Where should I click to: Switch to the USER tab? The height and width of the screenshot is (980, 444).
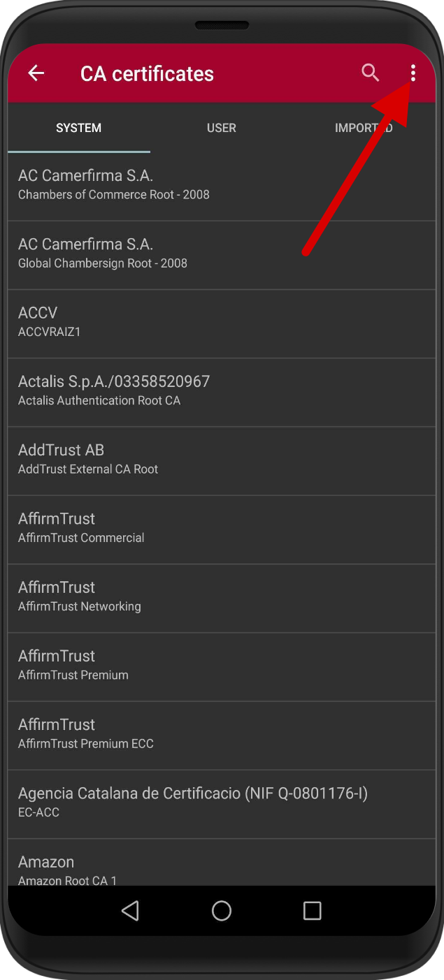point(222,128)
